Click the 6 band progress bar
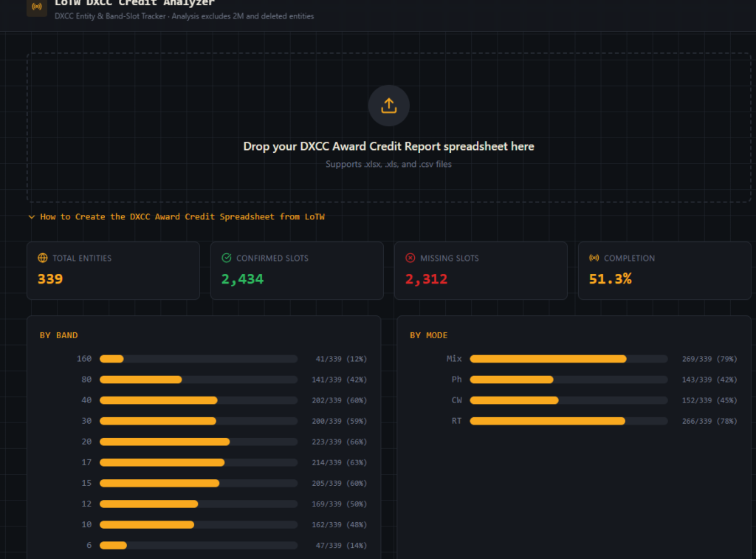Image resolution: width=756 pixels, height=559 pixels. point(198,545)
